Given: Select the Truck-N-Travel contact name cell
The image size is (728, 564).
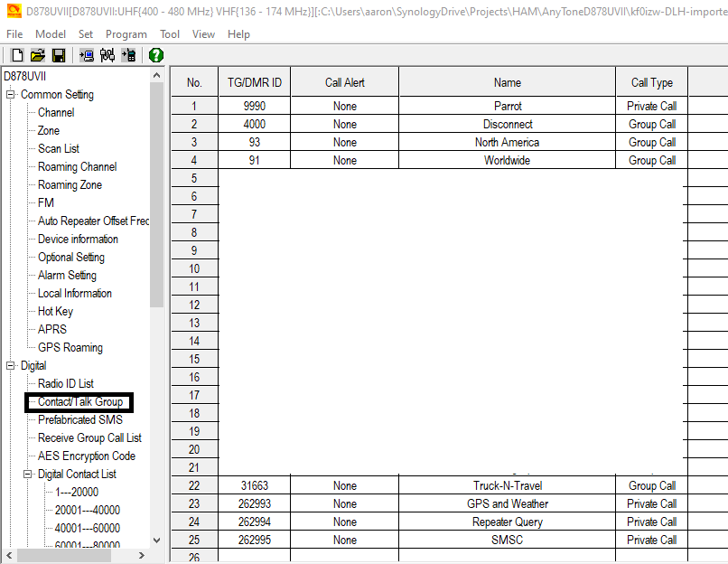Looking at the screenshot, I should 507,486.
